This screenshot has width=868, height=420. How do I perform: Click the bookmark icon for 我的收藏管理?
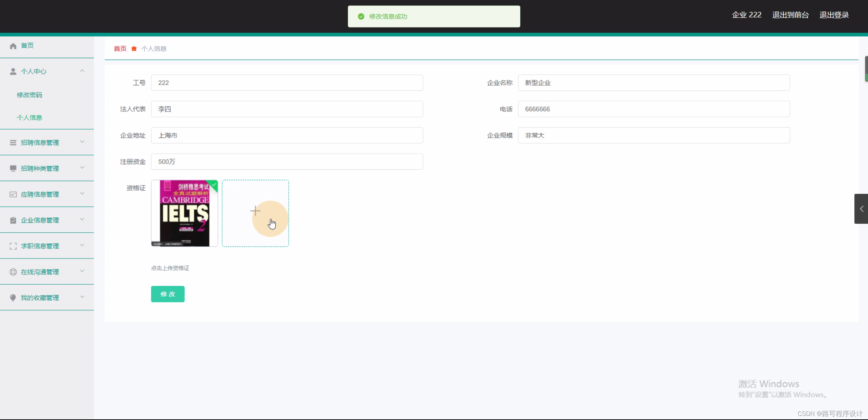pyautogui.click(x=13, y=298)
